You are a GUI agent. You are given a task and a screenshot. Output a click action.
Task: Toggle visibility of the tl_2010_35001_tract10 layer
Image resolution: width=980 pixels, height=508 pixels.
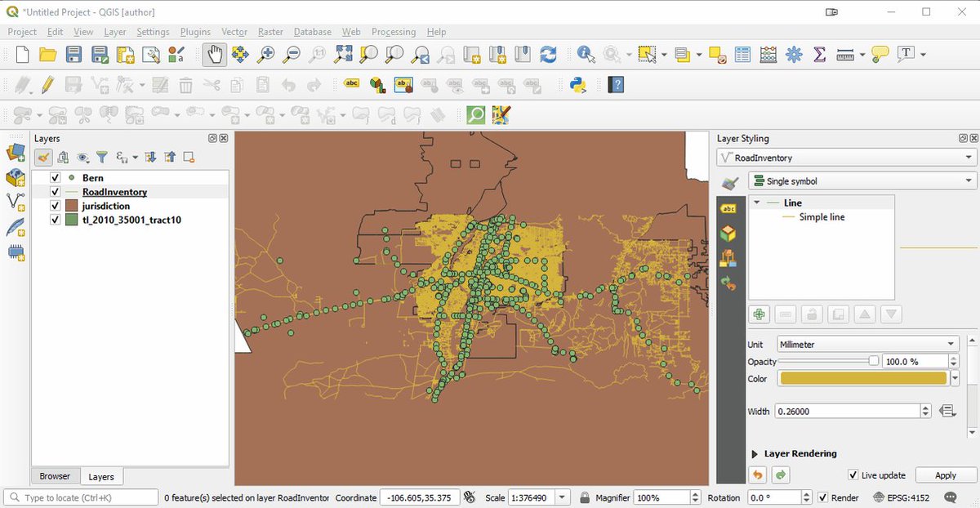point(56,220)
